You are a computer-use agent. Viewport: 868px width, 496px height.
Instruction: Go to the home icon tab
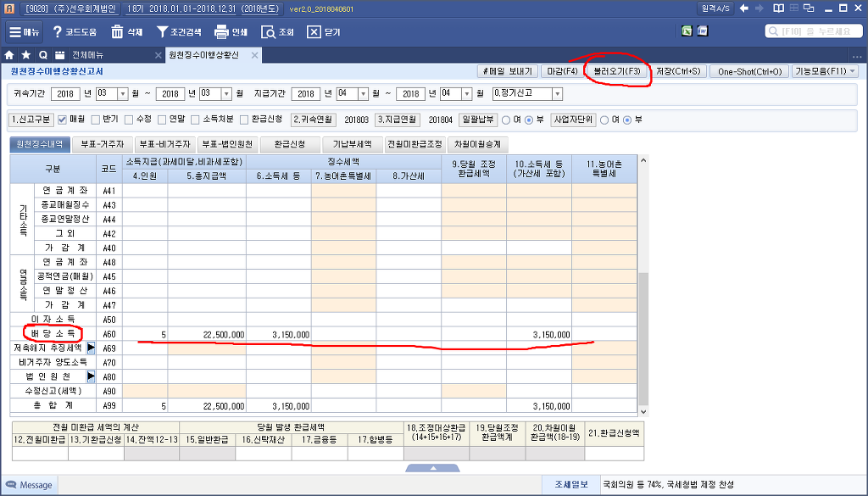coord(9,55)
